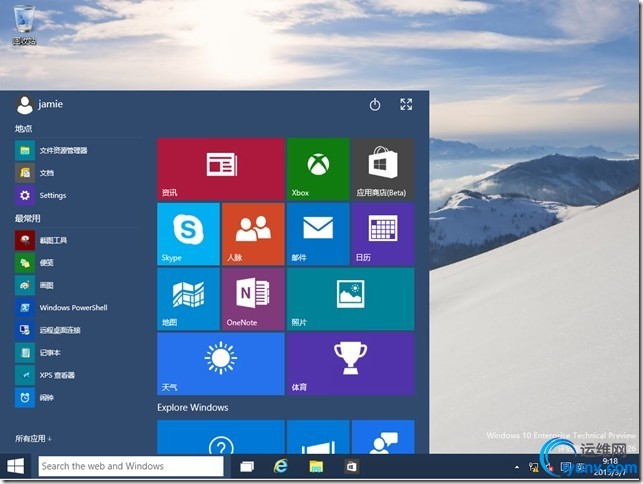
Task: Open the 天气 weather tile
Action: (221, 364)
